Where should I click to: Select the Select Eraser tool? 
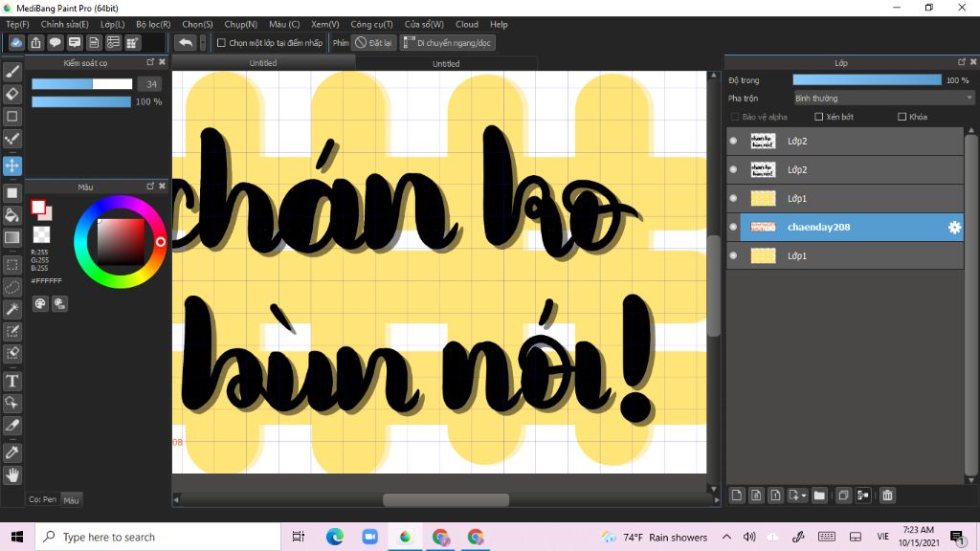pyautogui.click(x=11, y=353)
